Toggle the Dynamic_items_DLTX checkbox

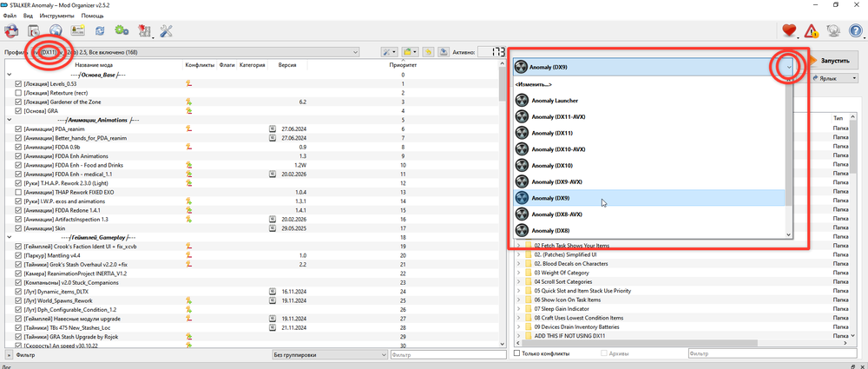pos(18,292)
